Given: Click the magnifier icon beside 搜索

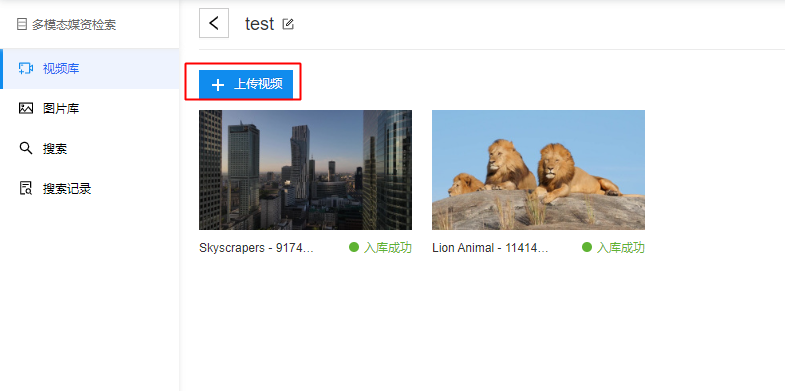Looking at the screenshot, I should (26, 148).
